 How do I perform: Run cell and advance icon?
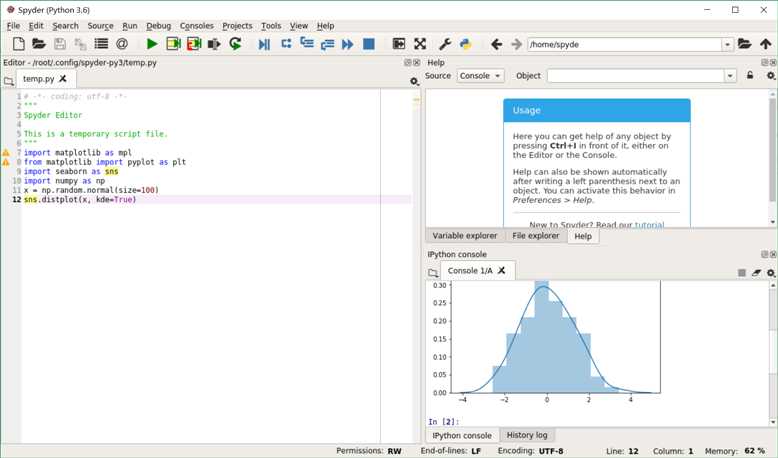(194, 44)
